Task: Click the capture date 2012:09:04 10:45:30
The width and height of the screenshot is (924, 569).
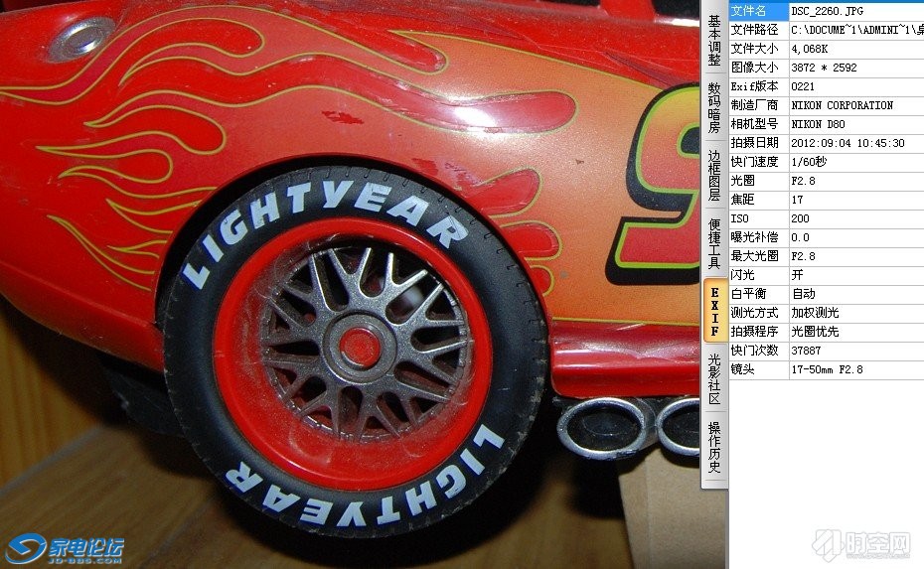Action: tap(847, 143)
